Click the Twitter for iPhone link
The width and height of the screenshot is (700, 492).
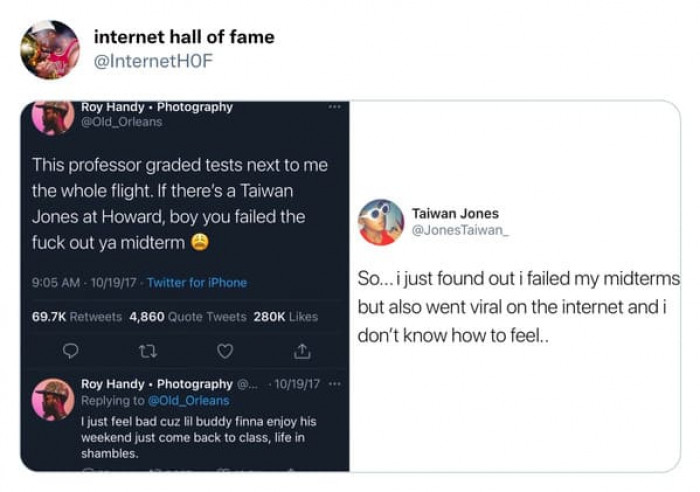point(197,283)
